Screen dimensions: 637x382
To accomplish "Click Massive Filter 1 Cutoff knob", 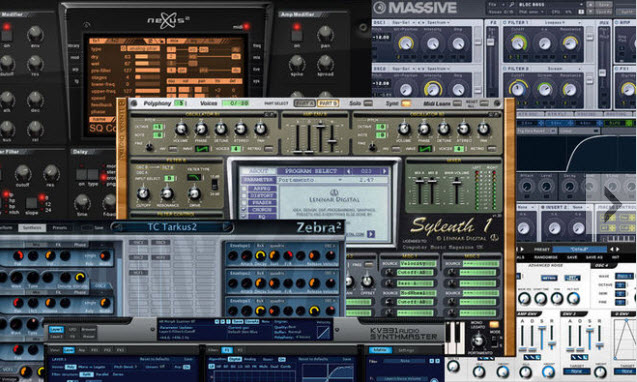I will tap(518, 42).
